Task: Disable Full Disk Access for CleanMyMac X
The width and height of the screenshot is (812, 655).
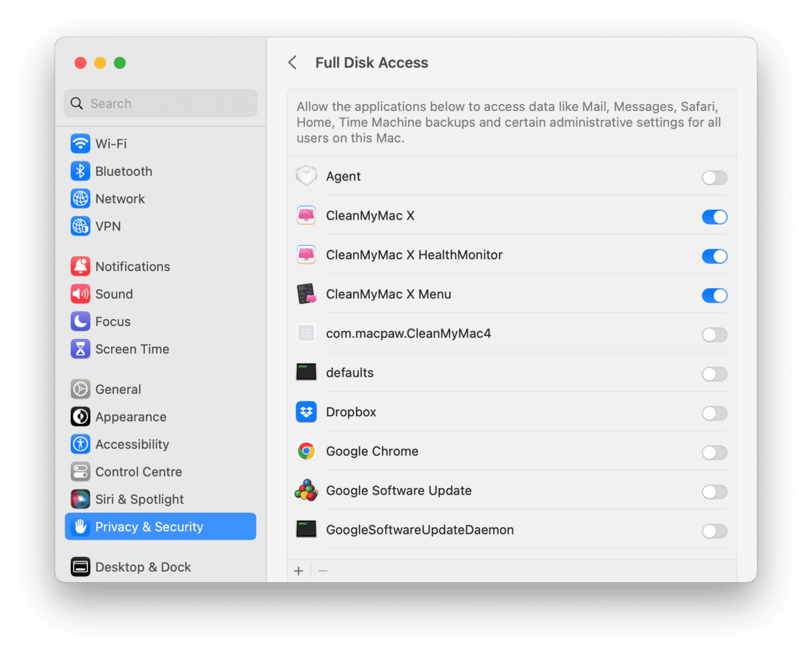Action: (714, 217)
